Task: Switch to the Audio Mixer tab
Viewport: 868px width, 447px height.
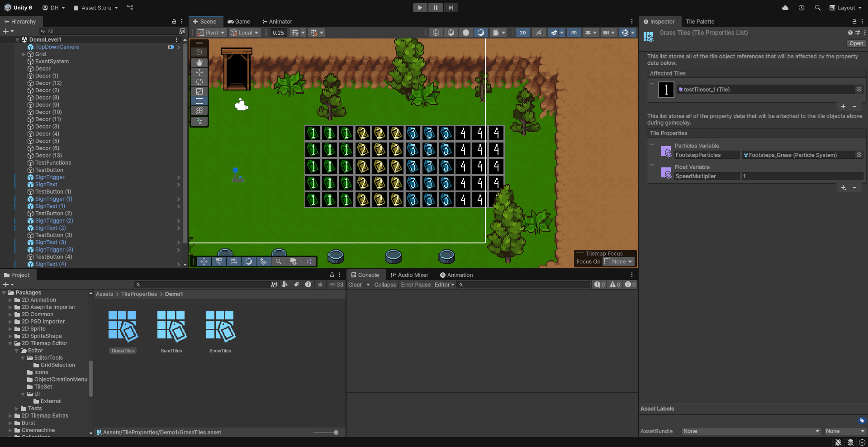Action: (x=409, y=275)
